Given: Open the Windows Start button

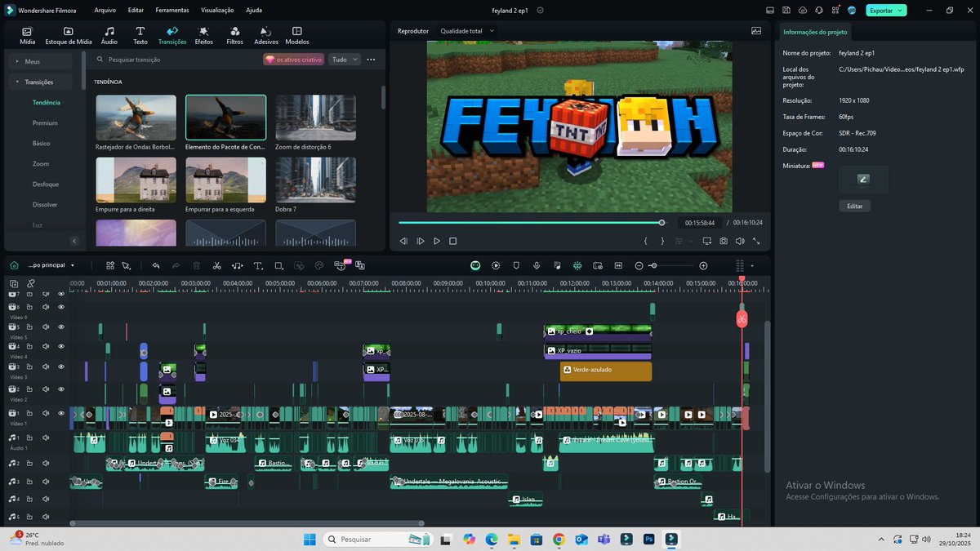Looking at the screenshot, I should (x=310, y=539).
